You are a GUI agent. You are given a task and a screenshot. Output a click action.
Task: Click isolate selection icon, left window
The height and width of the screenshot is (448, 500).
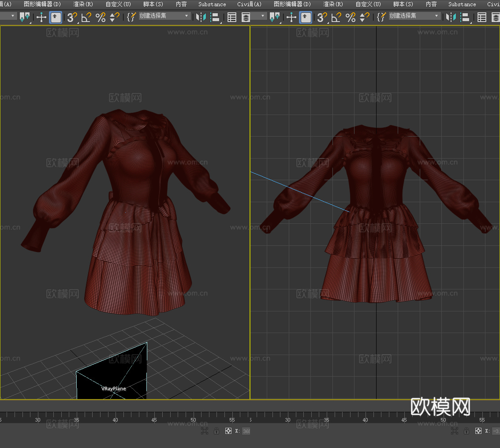click(205, 431)
